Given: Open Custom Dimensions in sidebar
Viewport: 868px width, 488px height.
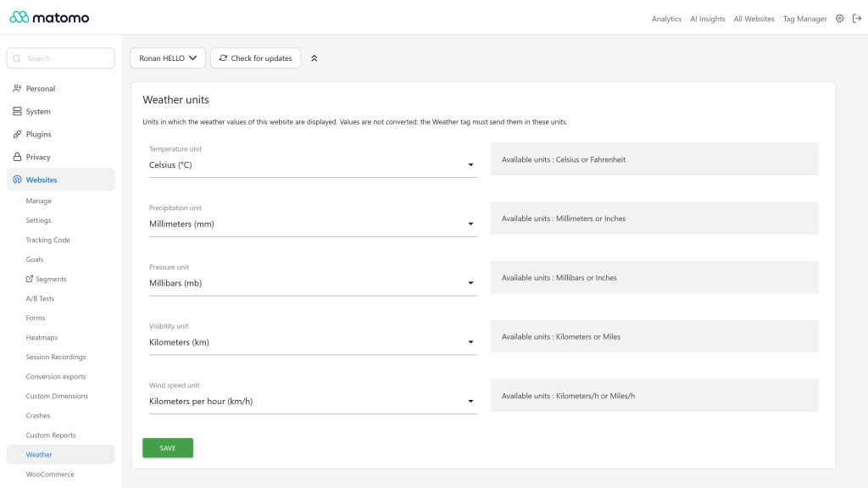Looking at the screenshot, I should [x=57, y=396].
